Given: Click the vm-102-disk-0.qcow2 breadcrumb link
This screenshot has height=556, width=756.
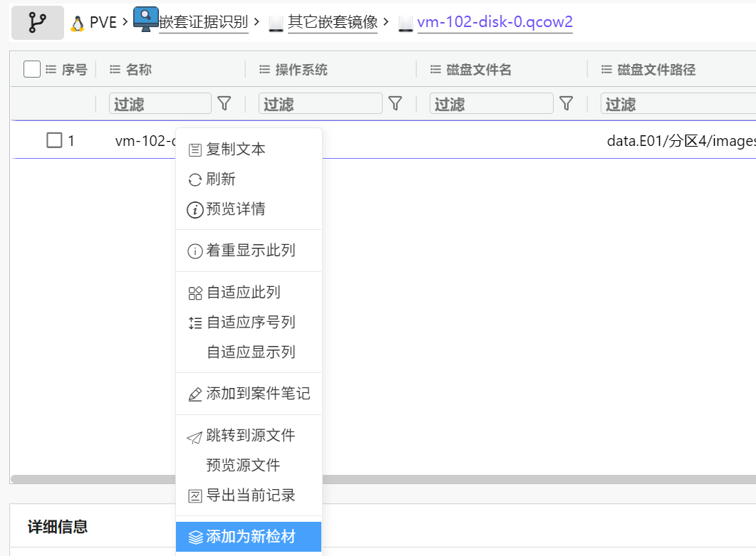Looking at the screenshot, I should coord(494,23).
